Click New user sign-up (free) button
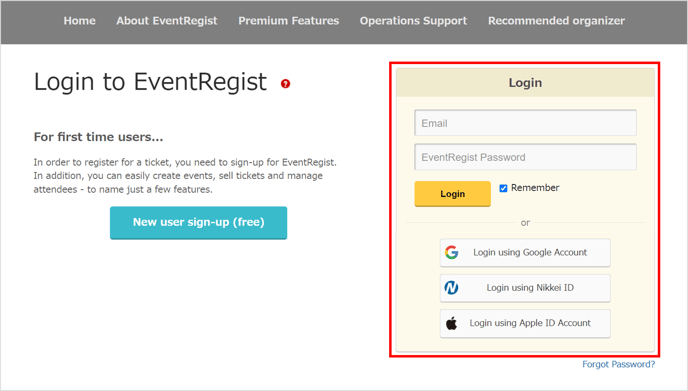This screenshot has width=688, height=391. coord(198,222)
